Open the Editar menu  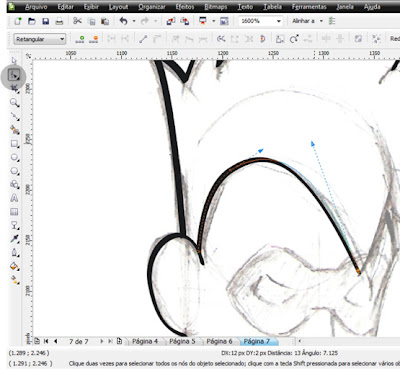(66, 7)
